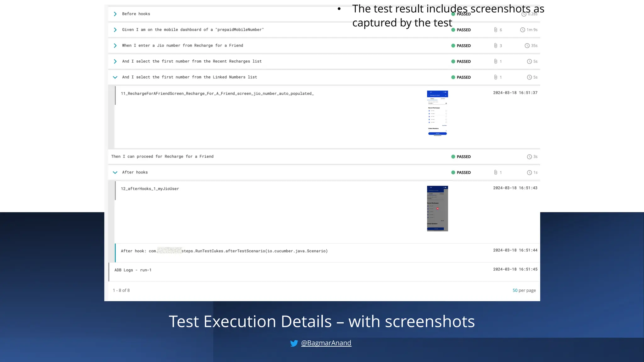
Task: Expand the Before hooks row
Action: pyautogui.click(x=115, y=14)
